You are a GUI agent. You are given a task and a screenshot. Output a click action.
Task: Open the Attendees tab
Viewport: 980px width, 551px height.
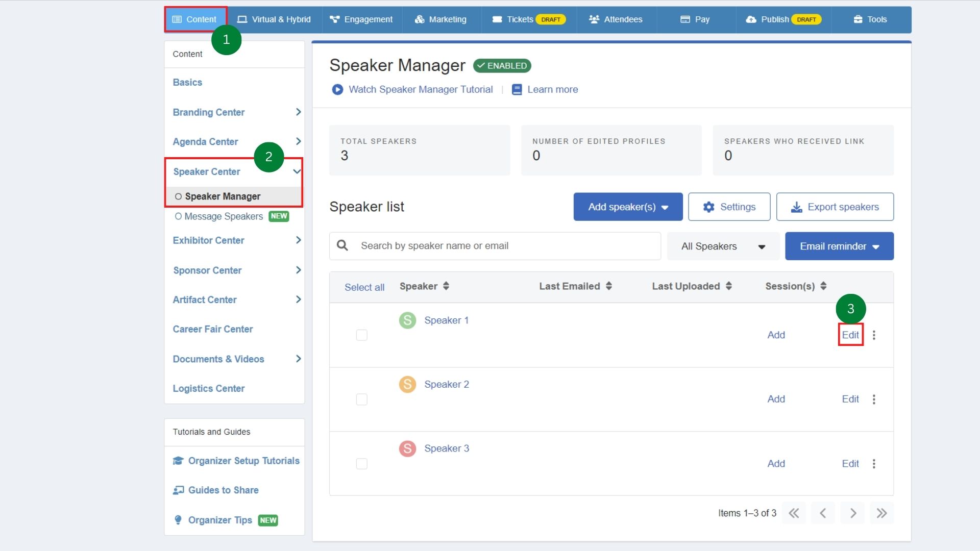coord(616,19)
